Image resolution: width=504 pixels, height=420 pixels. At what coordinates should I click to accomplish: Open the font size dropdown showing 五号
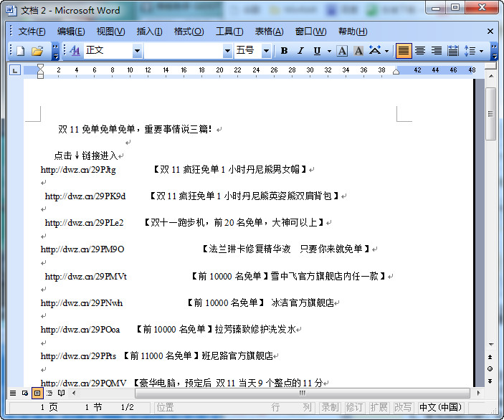[x=266, y=51]
